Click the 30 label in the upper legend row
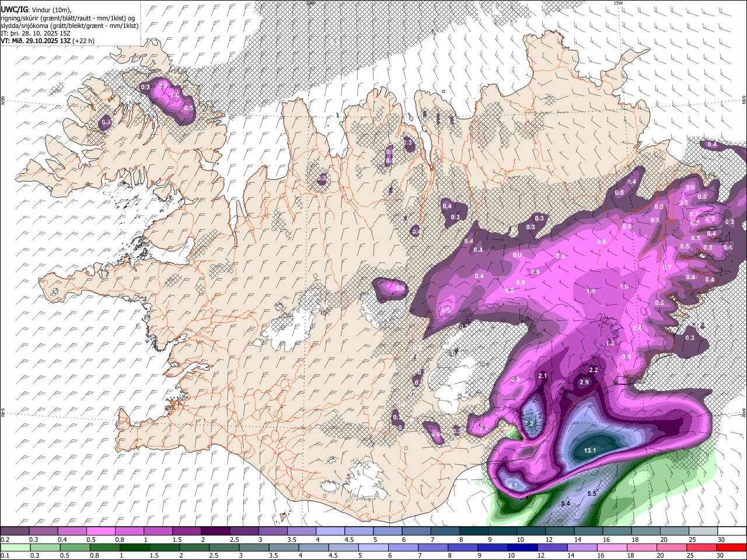Image resolution: width=747 pixels, height=560 pixels. 721,540
